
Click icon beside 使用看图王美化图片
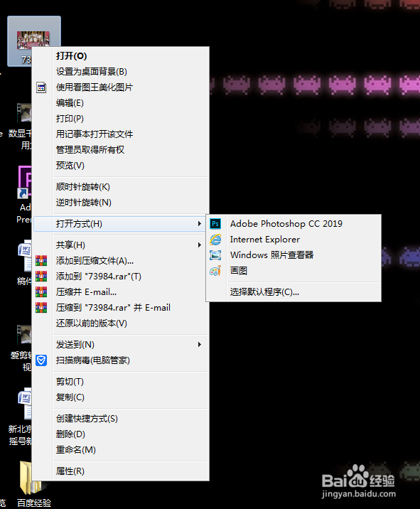coord(41,87)
